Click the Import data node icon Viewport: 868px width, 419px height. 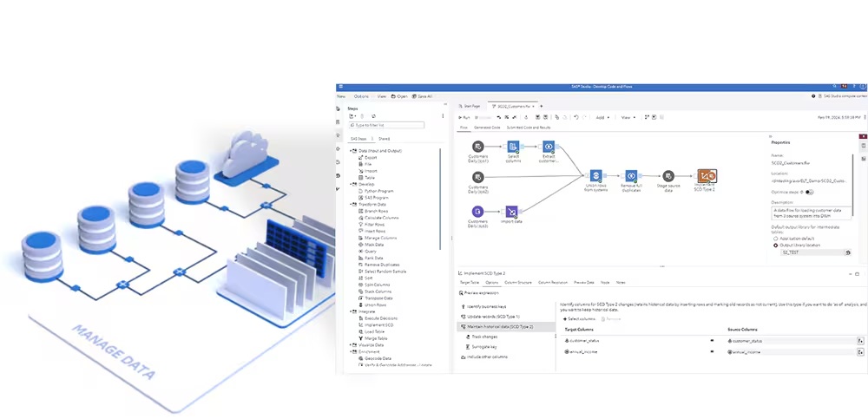pos(512,212)
